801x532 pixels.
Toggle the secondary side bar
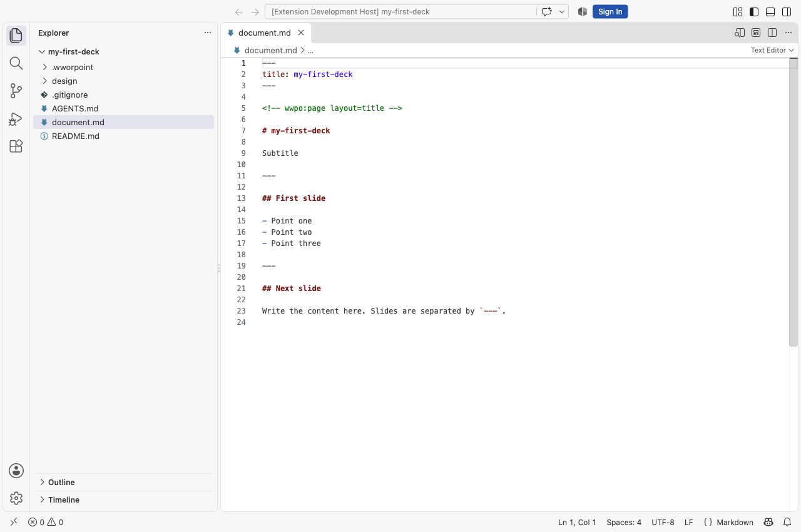pyautogui.click(x=787, y=12)
